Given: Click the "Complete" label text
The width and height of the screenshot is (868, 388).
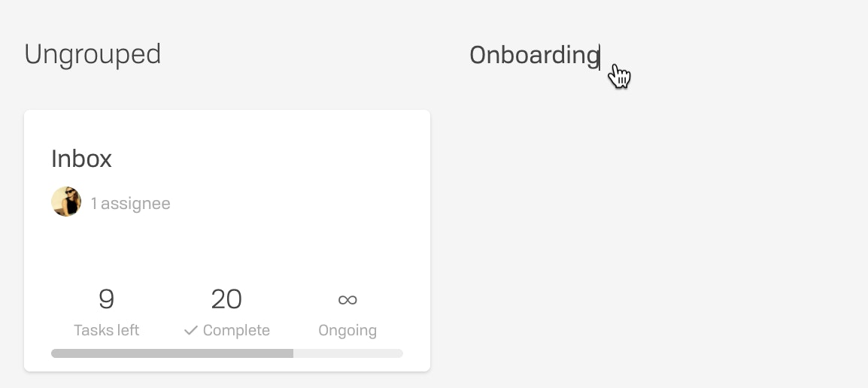Looking at the screenshot, I should [236, 330].
